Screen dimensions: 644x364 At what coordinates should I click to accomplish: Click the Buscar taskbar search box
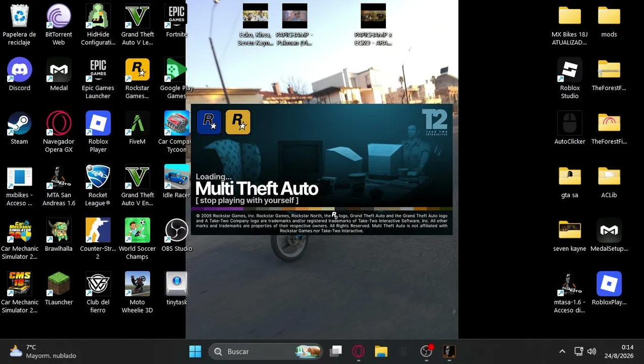(x=266, y=351)
